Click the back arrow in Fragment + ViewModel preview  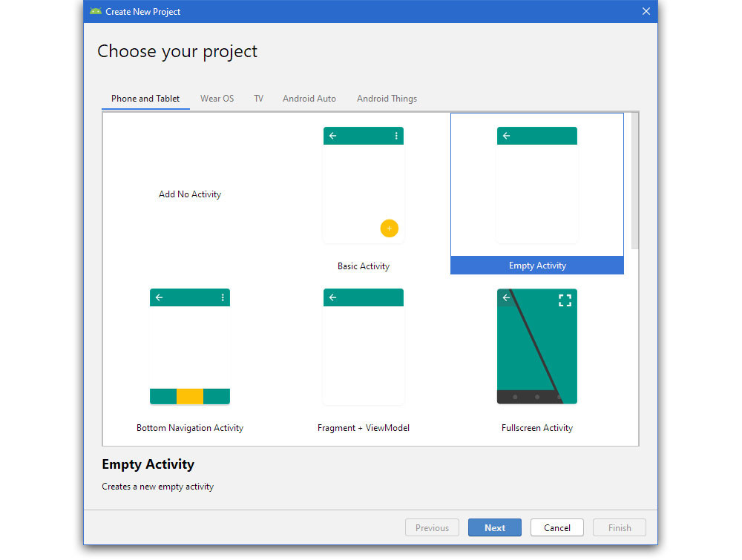tap(332, 297)
